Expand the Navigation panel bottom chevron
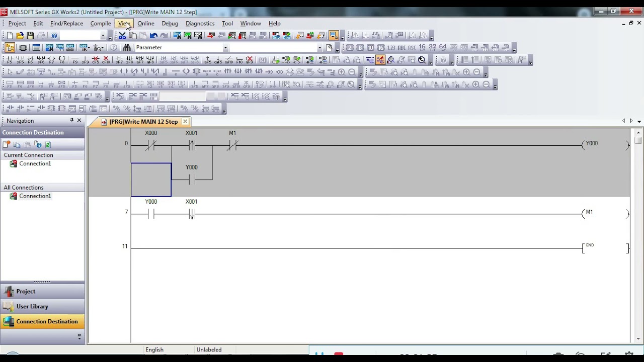 coord(79,336)
